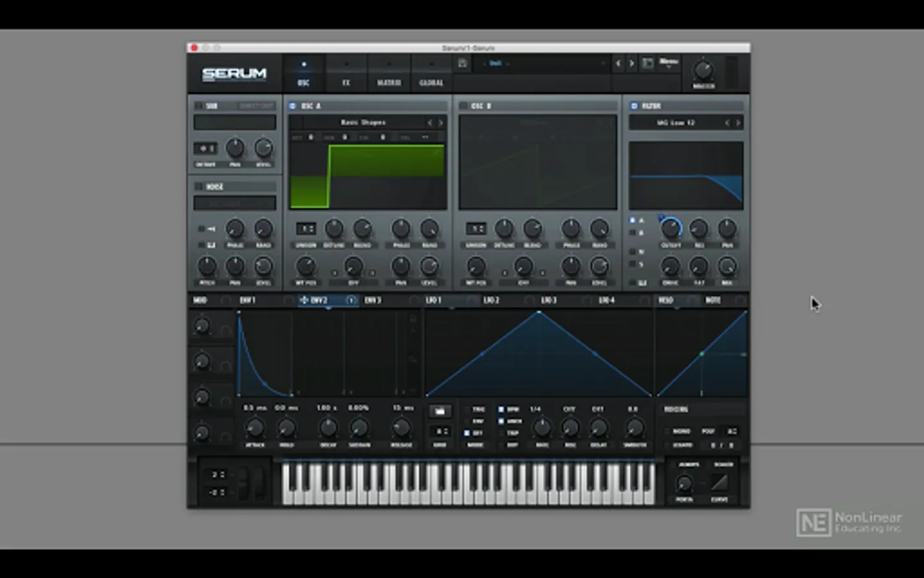This screenshot has width=924, height=578.
Task: Go to the next preset arrow
Action: pos(631,63)
